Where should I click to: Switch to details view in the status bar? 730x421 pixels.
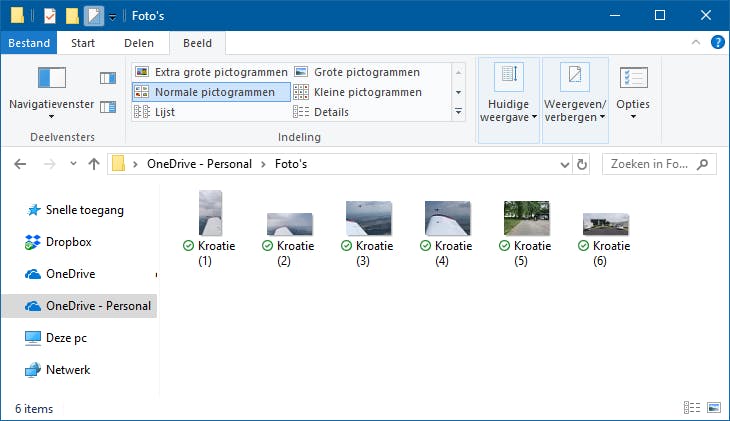(691, 408)
